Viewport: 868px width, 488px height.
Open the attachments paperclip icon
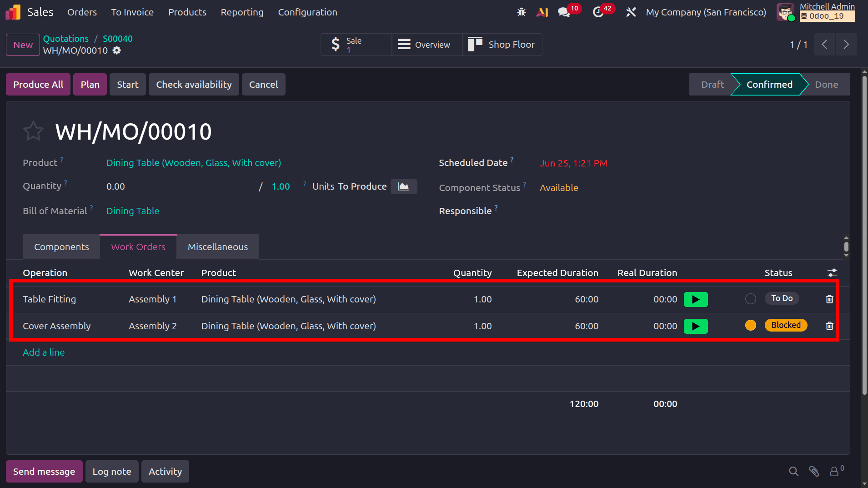pyautogui.click(x=814, y=472)
